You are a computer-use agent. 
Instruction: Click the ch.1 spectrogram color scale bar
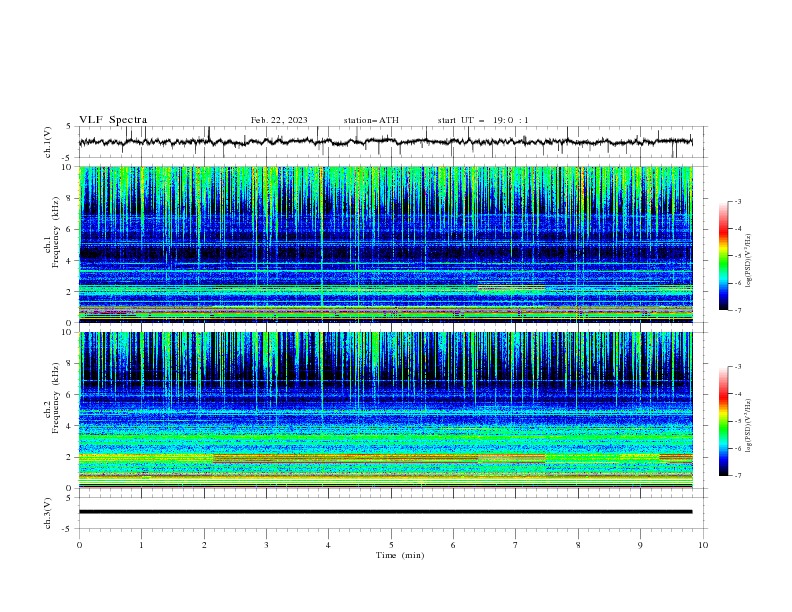pos(723,256)
